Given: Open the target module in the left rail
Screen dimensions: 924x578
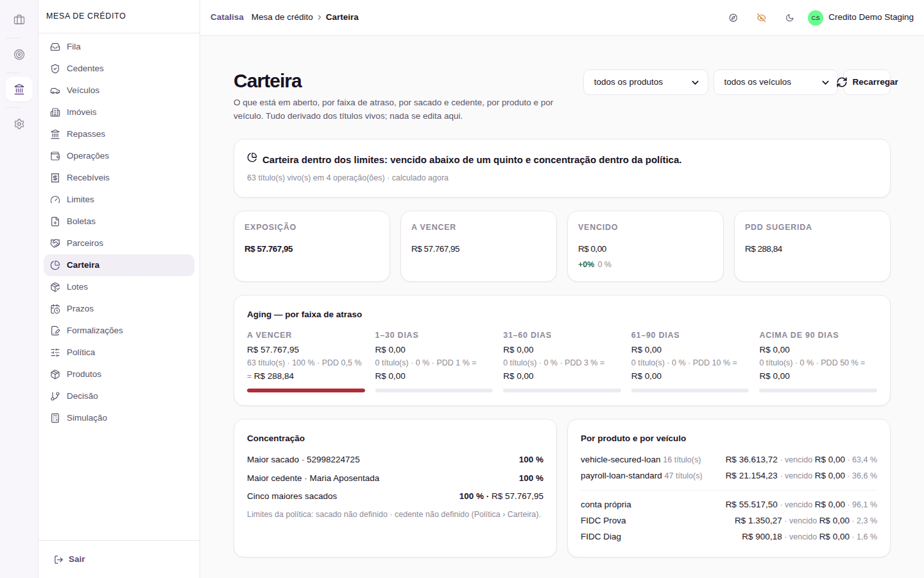Looking at the screenshot, I should pyautogui.click(x=19, y=55).
